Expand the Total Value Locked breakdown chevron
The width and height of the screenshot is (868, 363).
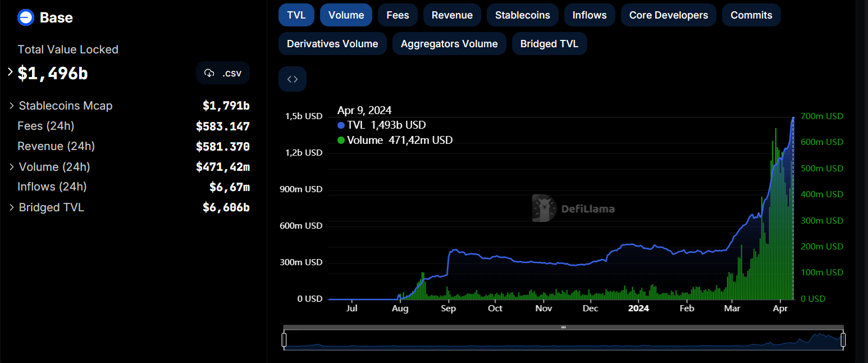click(10, 72)
